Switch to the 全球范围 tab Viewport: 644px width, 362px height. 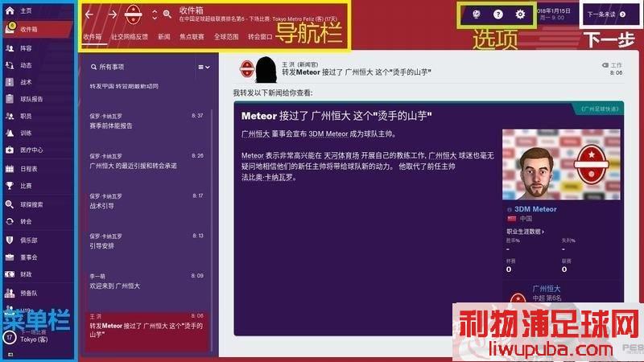click(x=226, y=36)
